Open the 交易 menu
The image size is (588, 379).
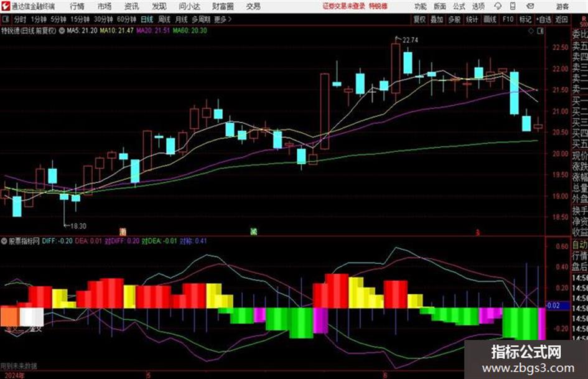253,6
